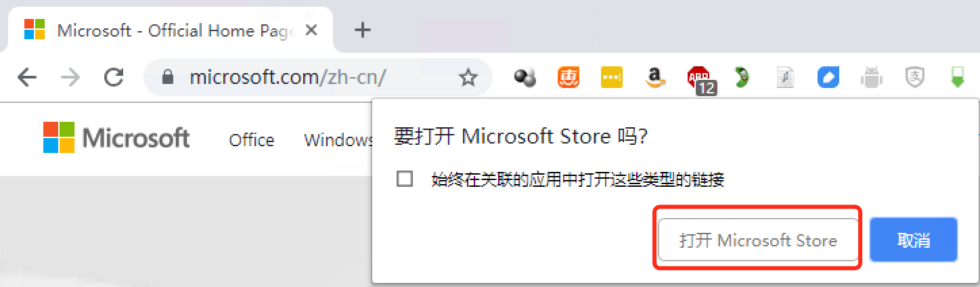This screenshot has height=287, width=980.
Task: Click the green download arrow extension
Action: tap(956, 78)
